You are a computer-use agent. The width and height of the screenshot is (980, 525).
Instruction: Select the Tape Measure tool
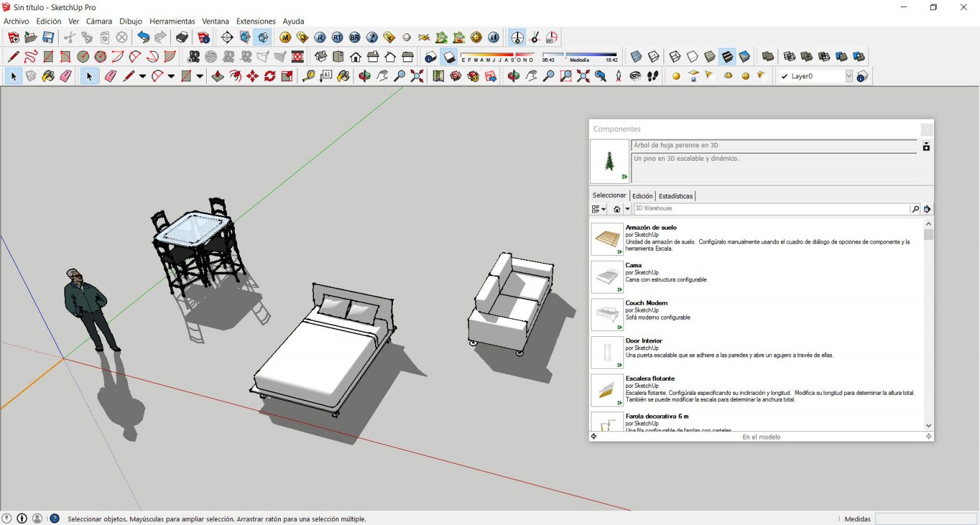tap(310, 76)
